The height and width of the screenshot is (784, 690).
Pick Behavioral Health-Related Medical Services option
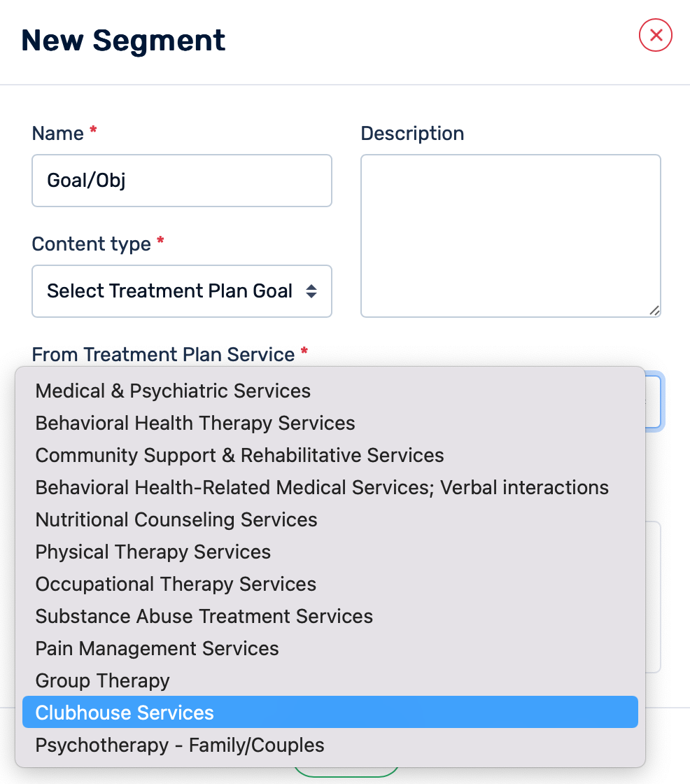pos(322,487)
